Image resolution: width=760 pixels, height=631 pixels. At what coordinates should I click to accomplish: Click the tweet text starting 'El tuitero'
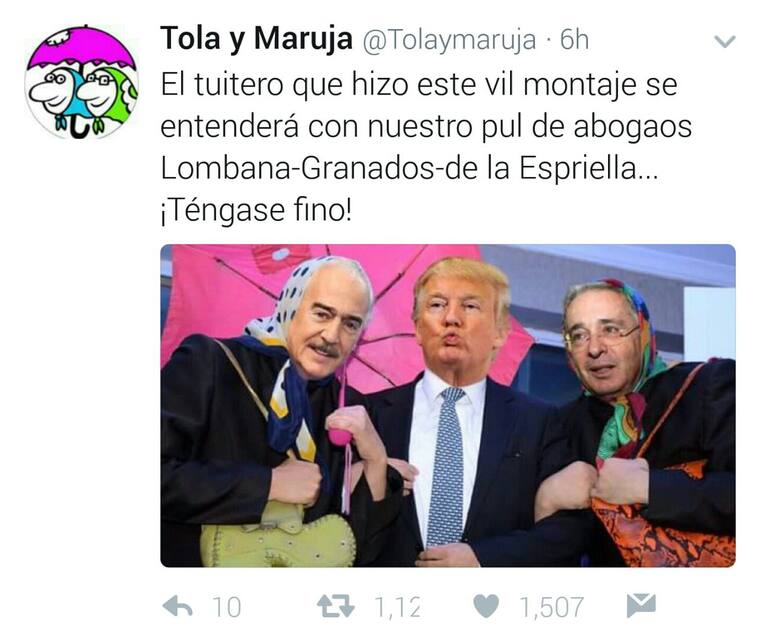pos(419,85)
